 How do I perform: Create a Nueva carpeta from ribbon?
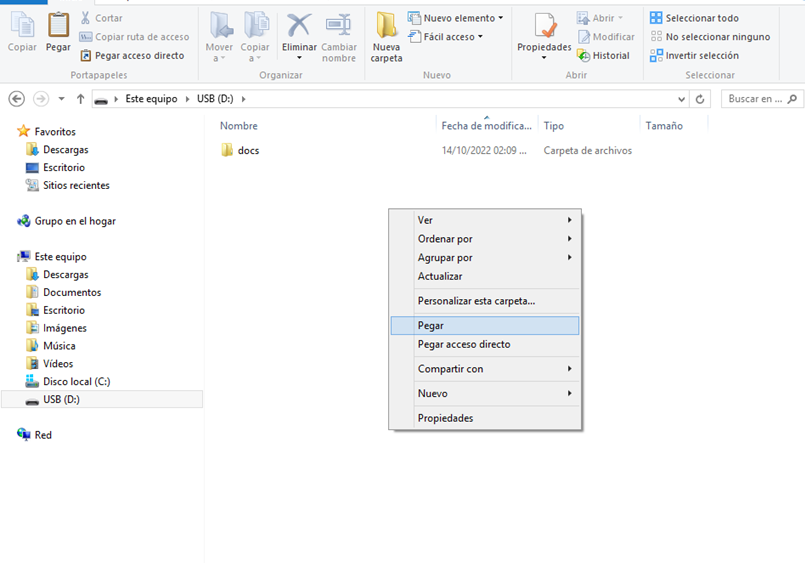[x=386, y=37]
